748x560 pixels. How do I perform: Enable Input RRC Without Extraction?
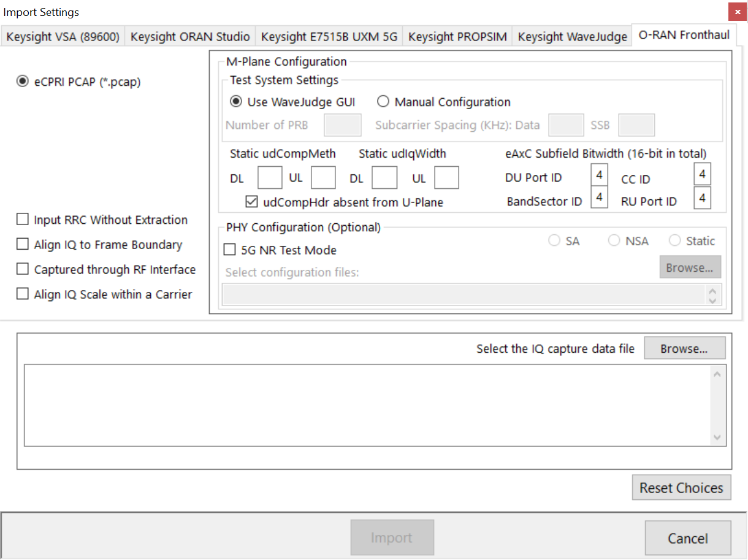[23, 220]
